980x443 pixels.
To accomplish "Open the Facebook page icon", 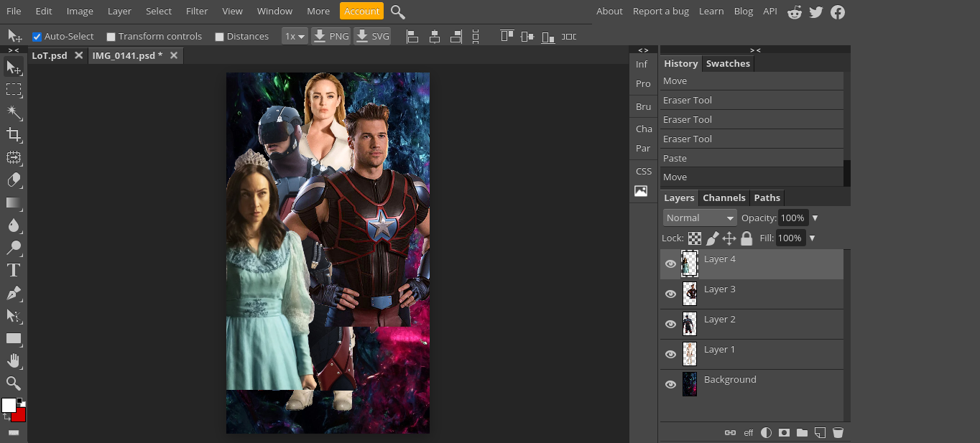I will point(838,11).
